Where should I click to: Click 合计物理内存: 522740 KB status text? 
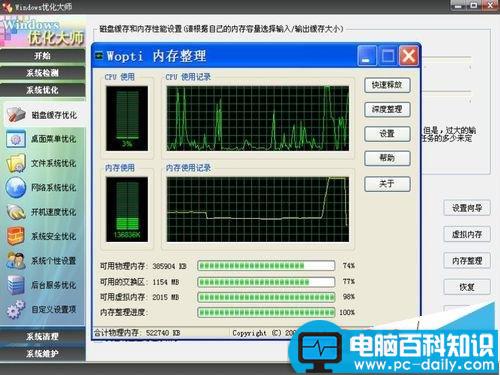(x=137, y=333)
